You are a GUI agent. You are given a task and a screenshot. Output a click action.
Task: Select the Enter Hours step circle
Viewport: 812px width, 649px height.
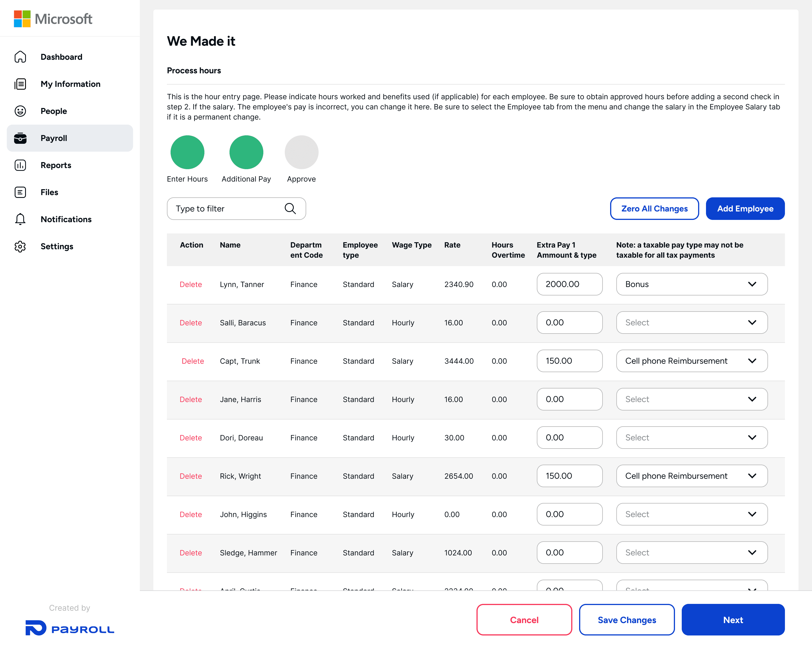tap(187, 152)
